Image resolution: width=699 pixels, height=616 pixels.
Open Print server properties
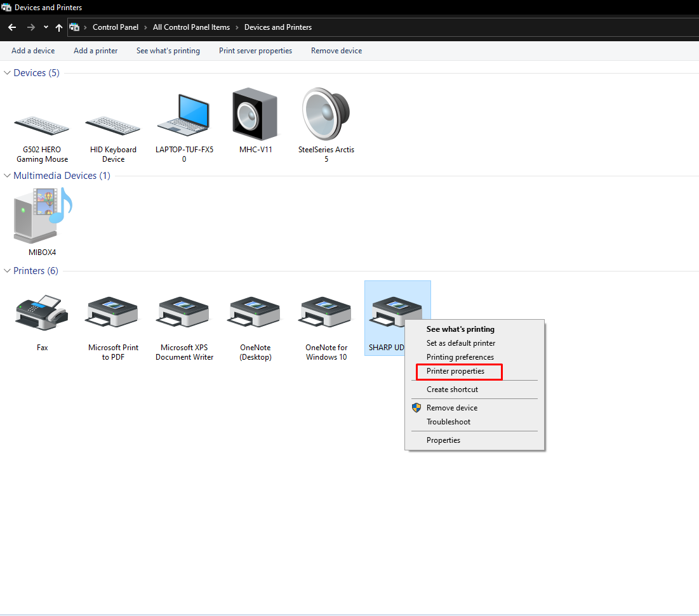255,50
